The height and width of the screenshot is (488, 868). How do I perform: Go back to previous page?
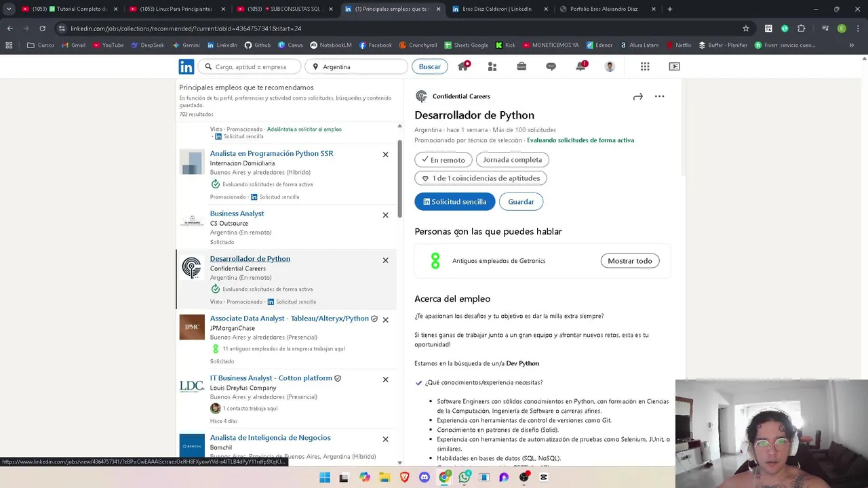click(x=9, y=28)
